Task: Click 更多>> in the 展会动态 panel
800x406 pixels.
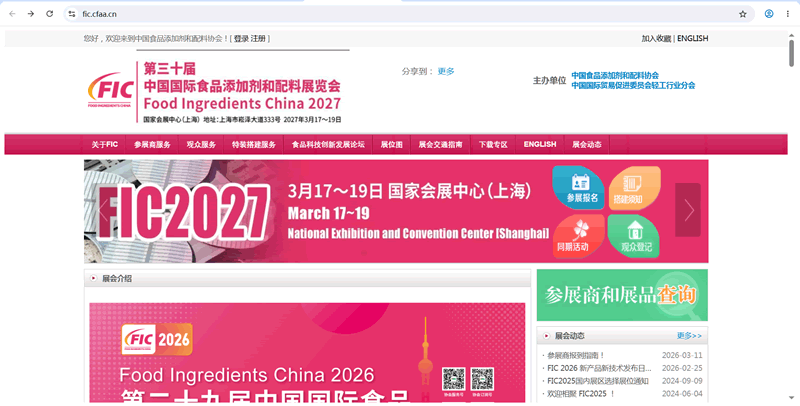Action: point(689,336)
